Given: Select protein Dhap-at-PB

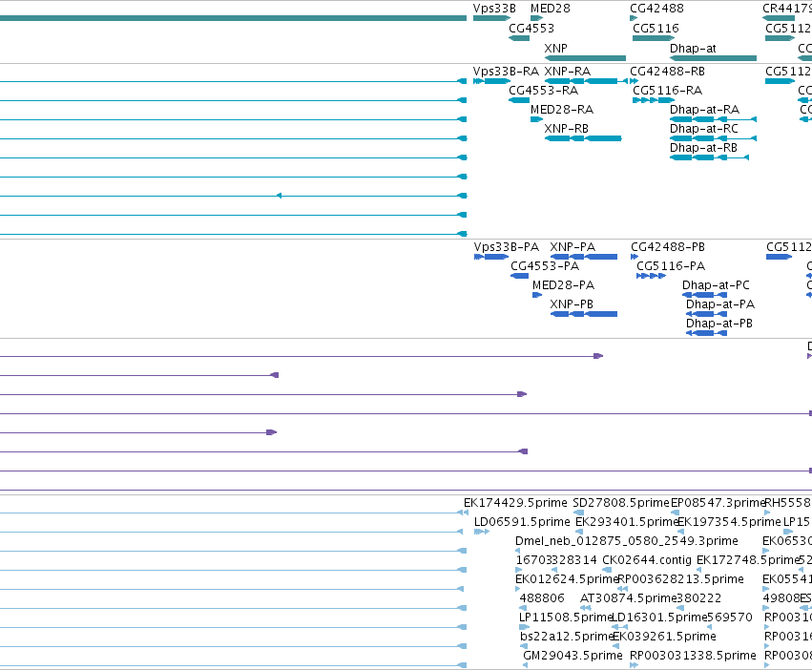Looking at the screenshot, I should pyautogui.click(x=719, y=324).
